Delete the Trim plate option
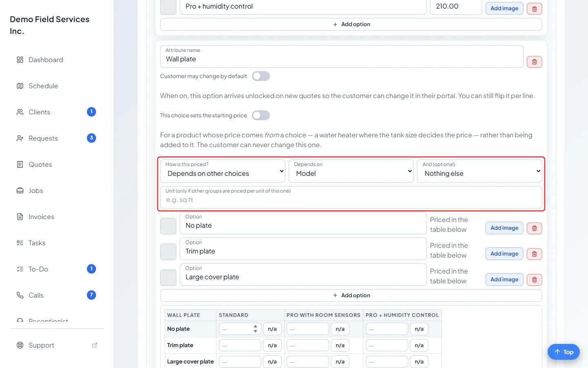588x368 pixels. coord(535,254)
